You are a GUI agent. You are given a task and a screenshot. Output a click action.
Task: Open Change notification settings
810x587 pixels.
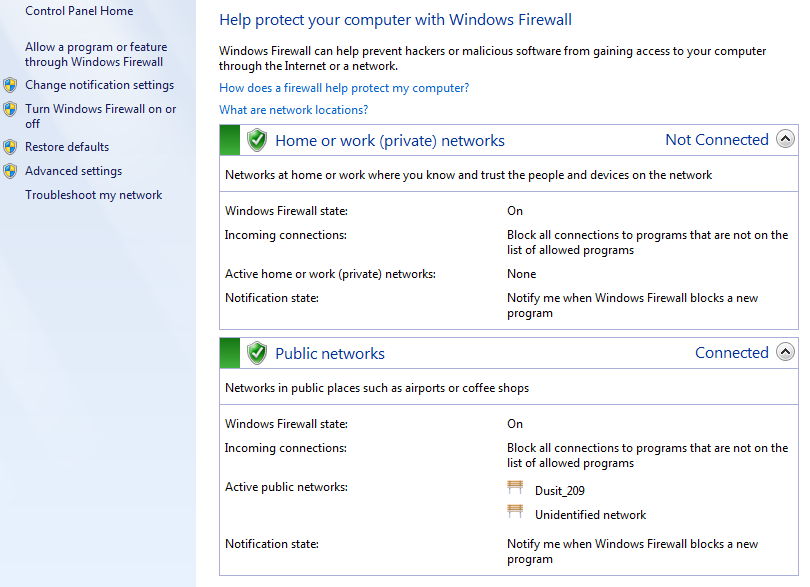pyautogui.click(x=99, y=85)
